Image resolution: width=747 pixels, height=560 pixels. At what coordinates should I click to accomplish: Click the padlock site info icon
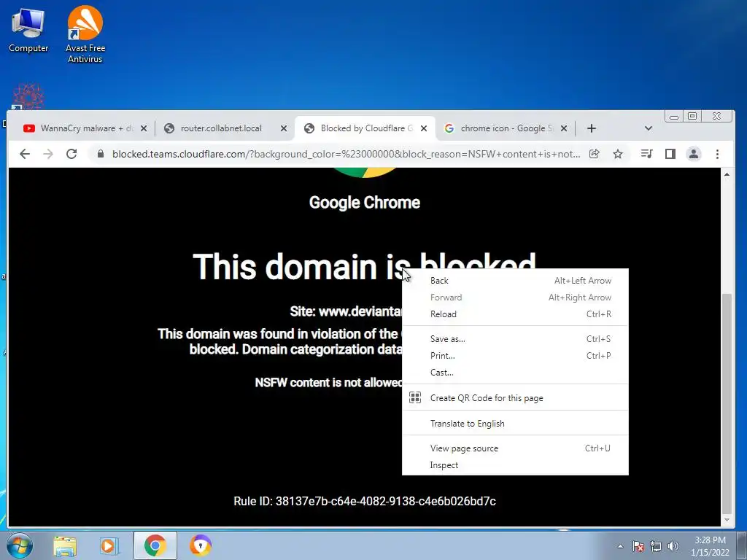tap(101, 154)
